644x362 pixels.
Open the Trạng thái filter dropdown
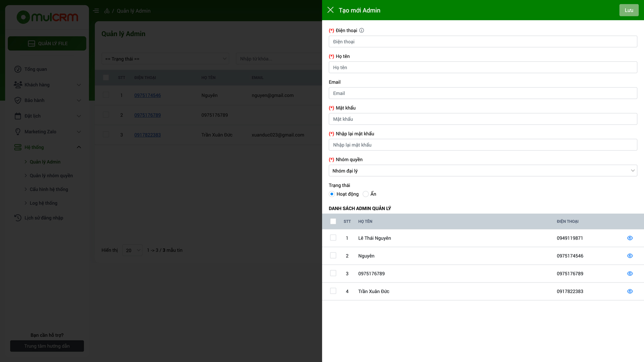(165, 59)
